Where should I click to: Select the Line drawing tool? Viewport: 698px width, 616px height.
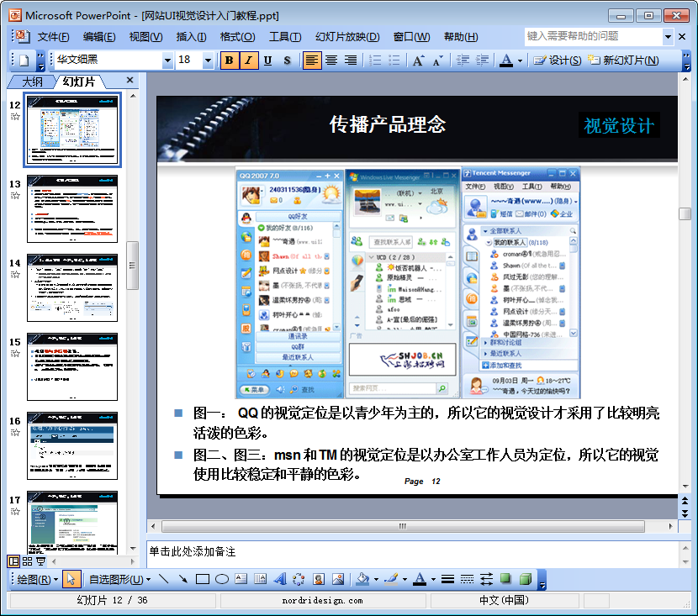pyautogui.click(x=163, y=579)
